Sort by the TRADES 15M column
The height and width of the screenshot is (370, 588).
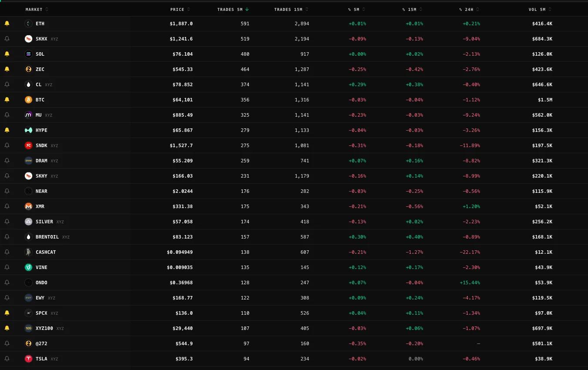click(291, 10)
